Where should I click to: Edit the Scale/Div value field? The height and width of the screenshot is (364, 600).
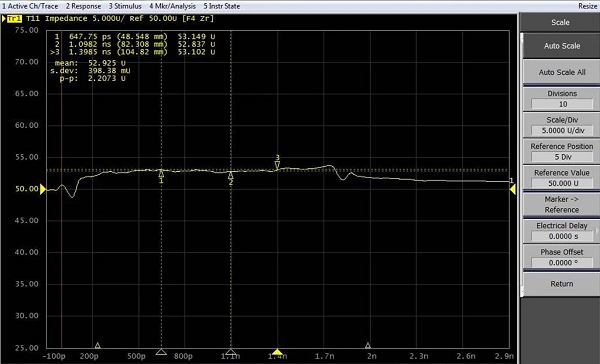tap(562, 131)
